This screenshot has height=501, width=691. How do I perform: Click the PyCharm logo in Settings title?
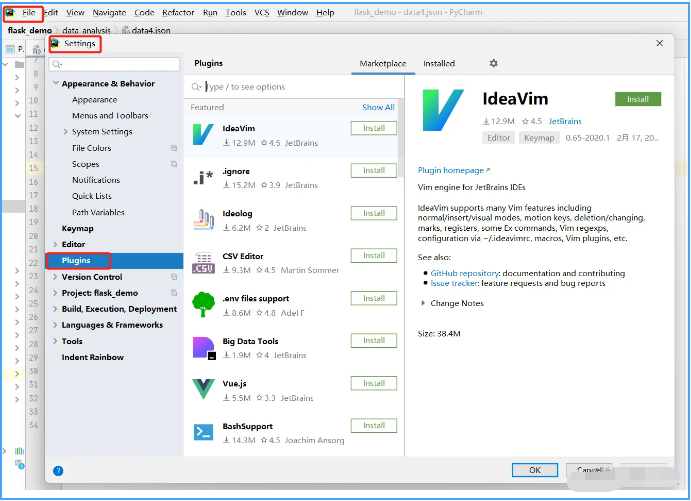(x=55, y=43)
